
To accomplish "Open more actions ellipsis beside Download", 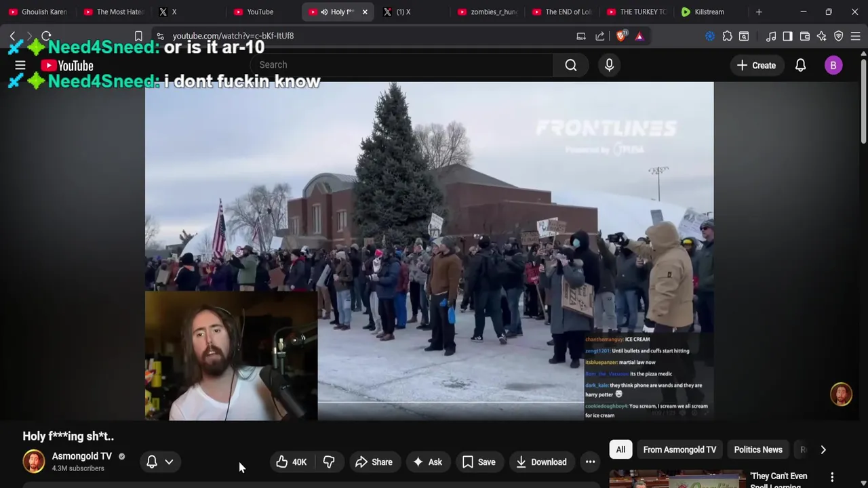I will coord(590,462).
